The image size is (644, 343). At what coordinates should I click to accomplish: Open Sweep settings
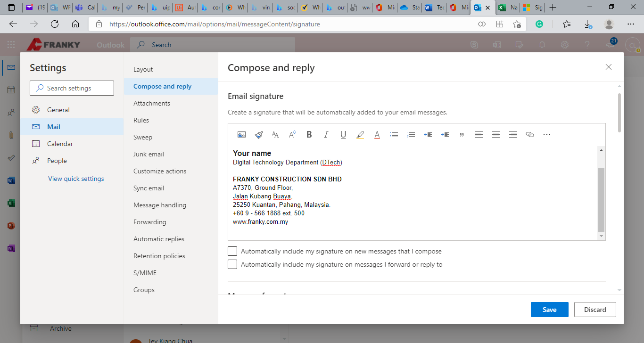click(x=171, y=137)
